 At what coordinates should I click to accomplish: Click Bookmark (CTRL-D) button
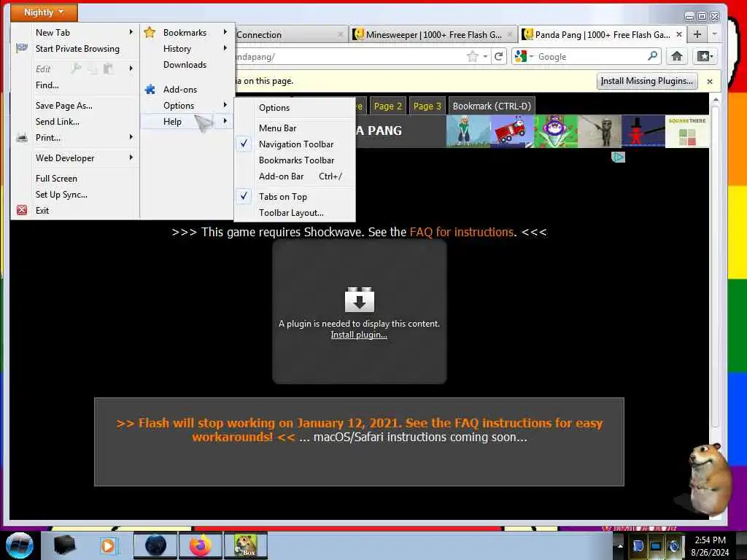tap(492, 106)
